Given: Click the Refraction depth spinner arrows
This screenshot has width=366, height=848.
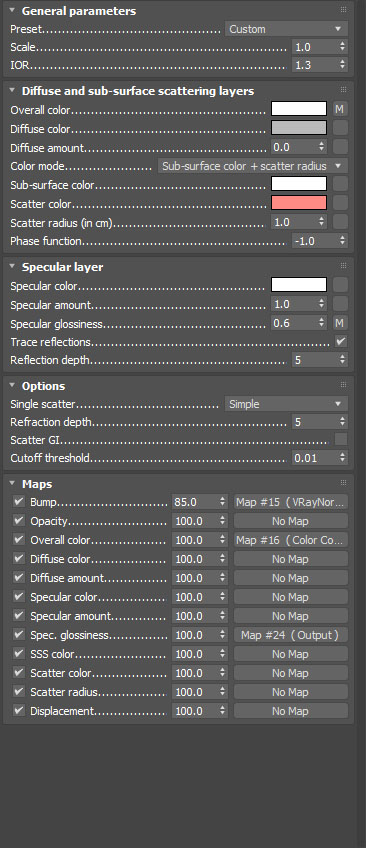Looking at the screenshot, I should tap(343, 422).
